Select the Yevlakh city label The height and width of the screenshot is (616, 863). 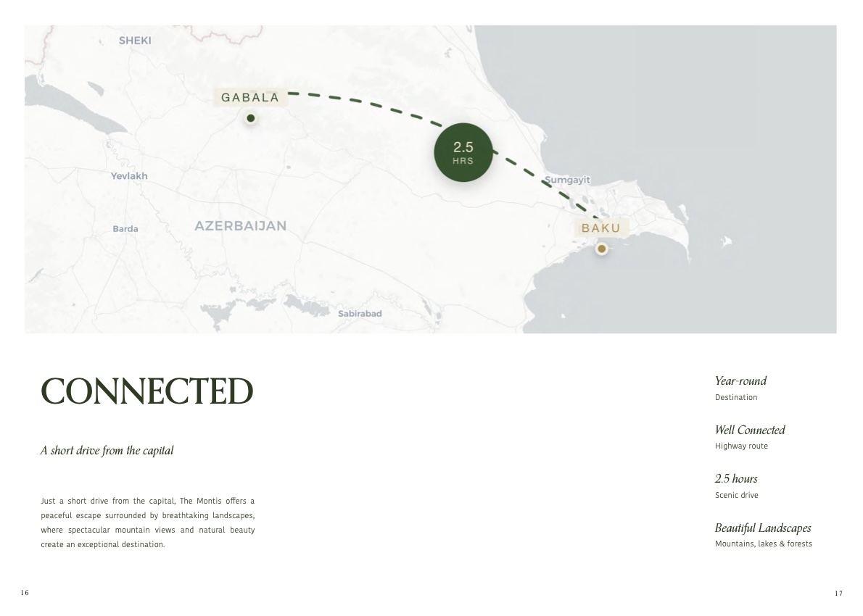pyautogui.click(x=129, y=176)
